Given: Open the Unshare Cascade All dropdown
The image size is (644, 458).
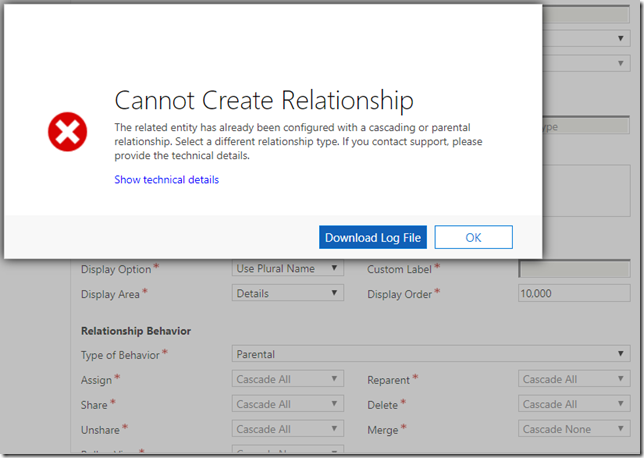Looking at the screenshot, I should coord(288,429).
